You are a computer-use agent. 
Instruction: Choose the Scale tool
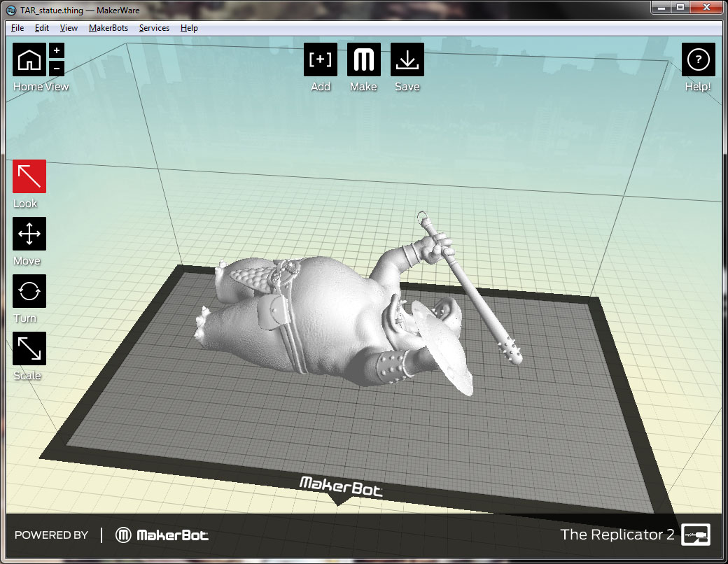click(29, 348)
